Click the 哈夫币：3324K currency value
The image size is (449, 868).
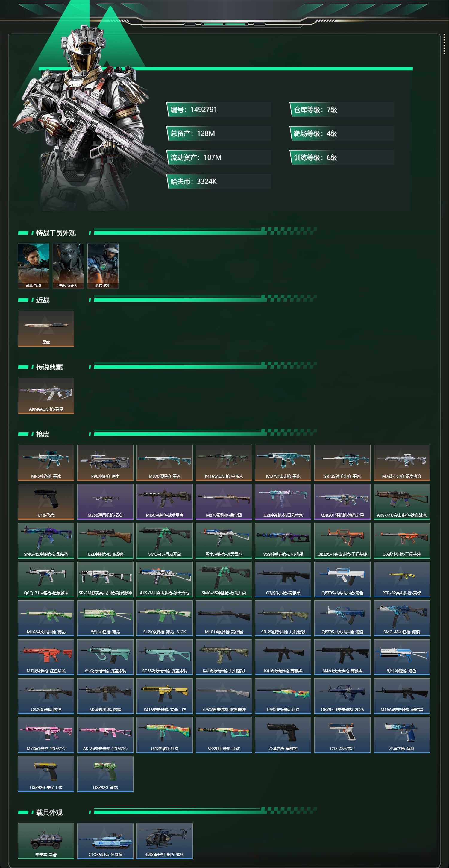coord(219,181)
